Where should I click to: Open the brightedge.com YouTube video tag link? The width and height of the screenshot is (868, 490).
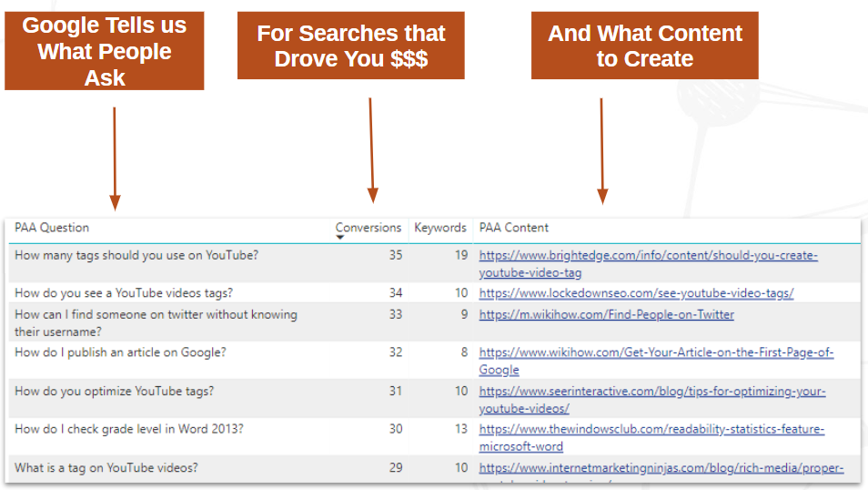click(x=648, y=256)
